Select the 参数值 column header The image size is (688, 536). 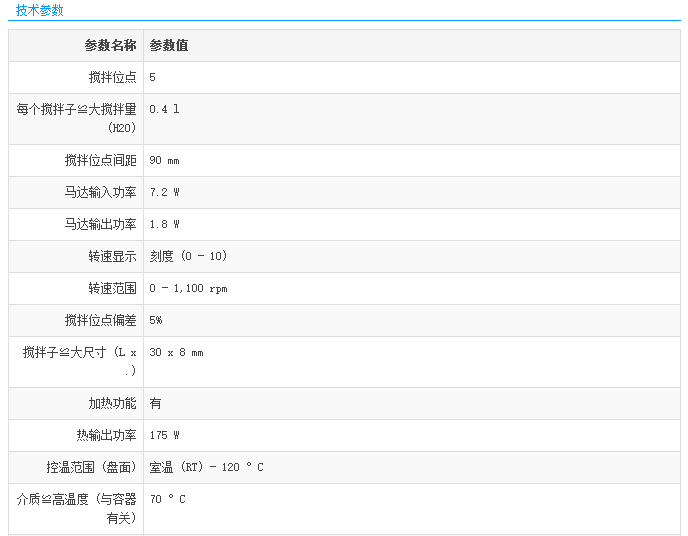tap(169, 46)
